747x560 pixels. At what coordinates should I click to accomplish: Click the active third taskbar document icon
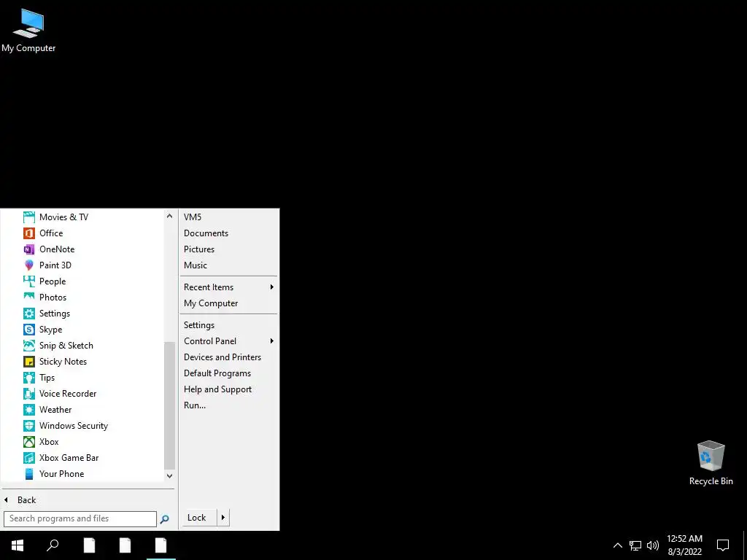pos(161,545)
